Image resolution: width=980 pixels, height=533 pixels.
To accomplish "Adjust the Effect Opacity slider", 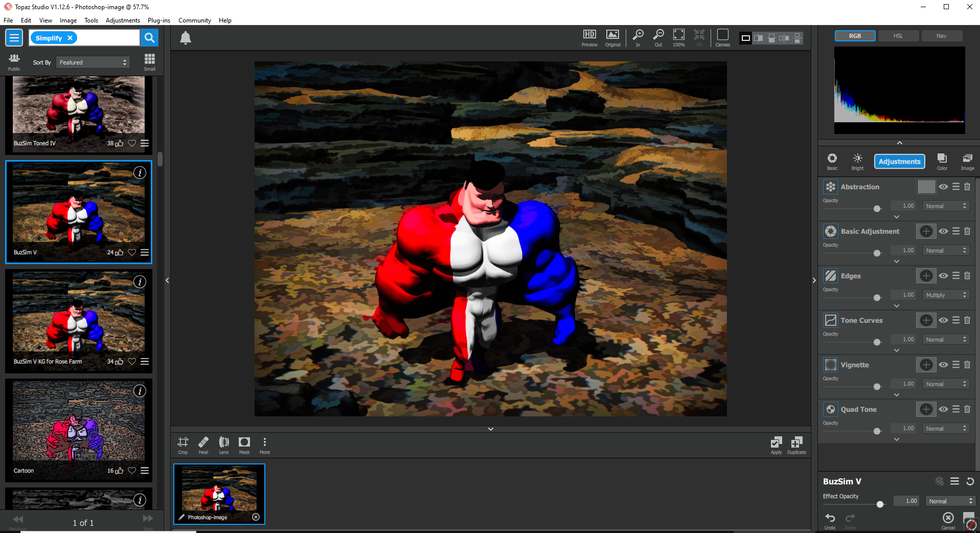I will (x=880, y=504).
